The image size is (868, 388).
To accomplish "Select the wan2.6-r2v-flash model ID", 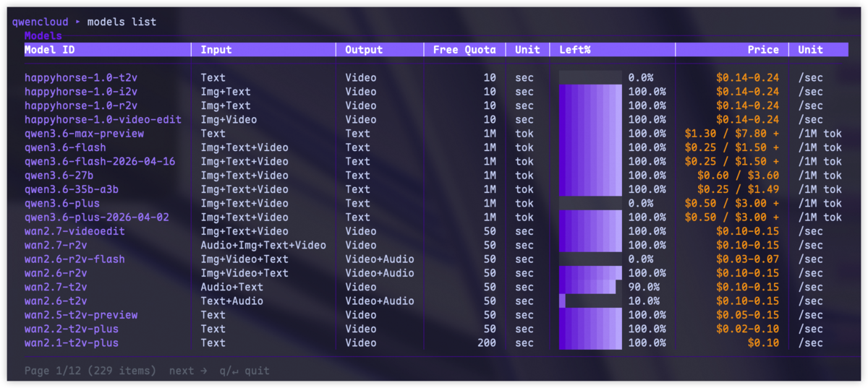I will coord(75,259).
